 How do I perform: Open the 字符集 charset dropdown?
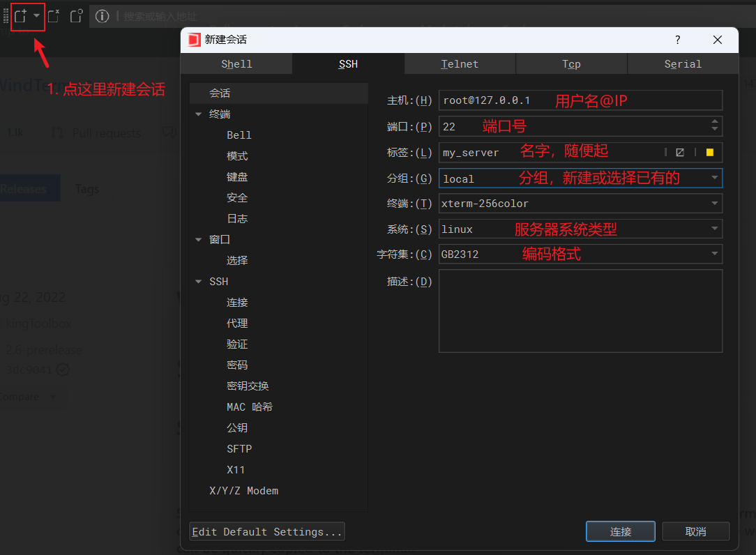pyautogui.click(x=715, y=254)
